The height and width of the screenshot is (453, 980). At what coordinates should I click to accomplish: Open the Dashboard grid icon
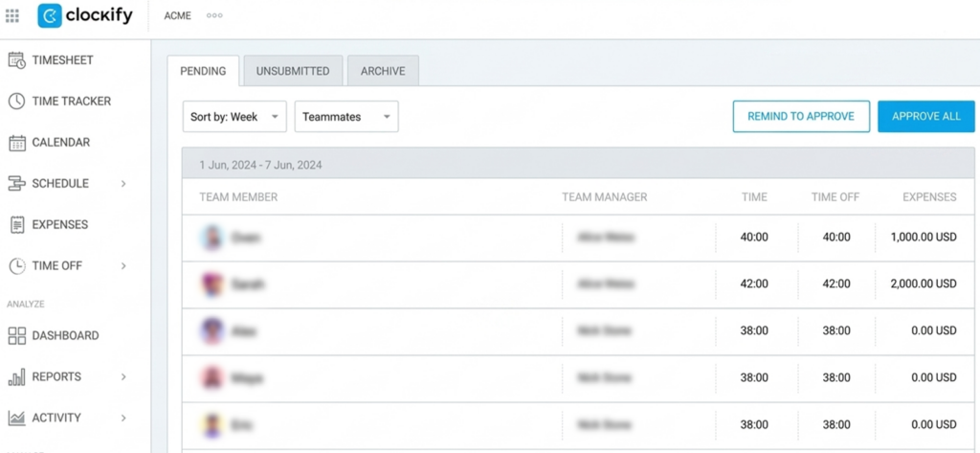pos(17,336)
